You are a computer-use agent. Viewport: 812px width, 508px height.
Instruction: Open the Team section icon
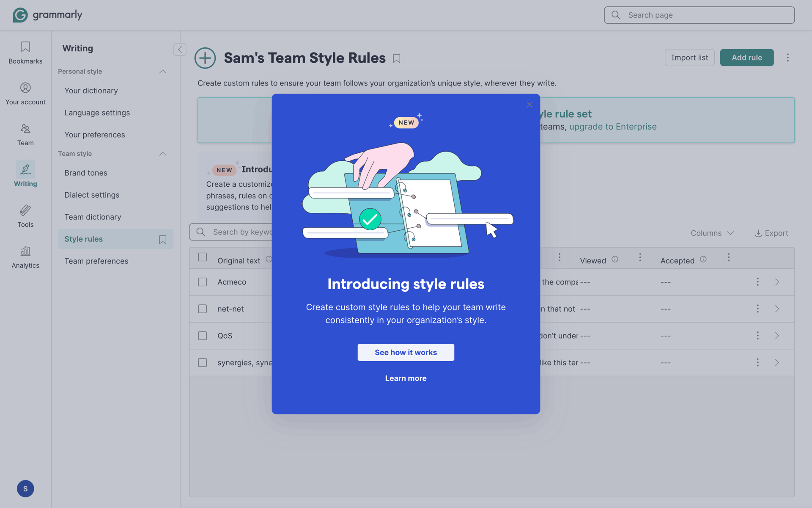[x=25, y=129]
